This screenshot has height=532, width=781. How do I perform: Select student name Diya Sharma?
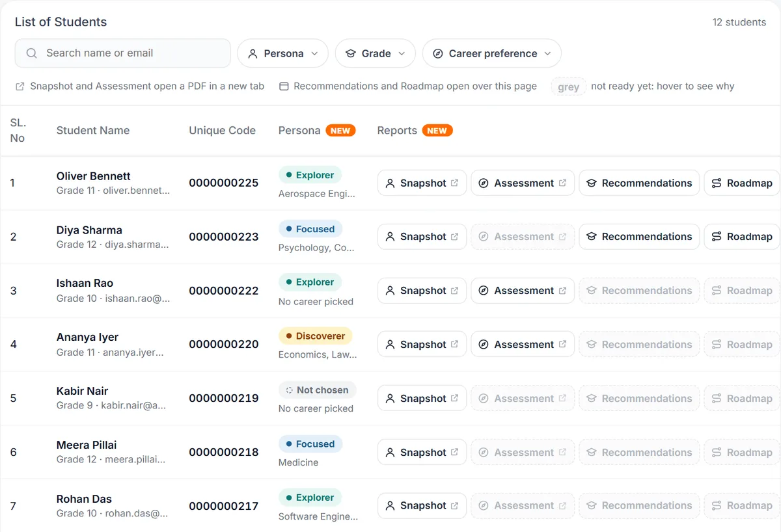tap(89, 230)
